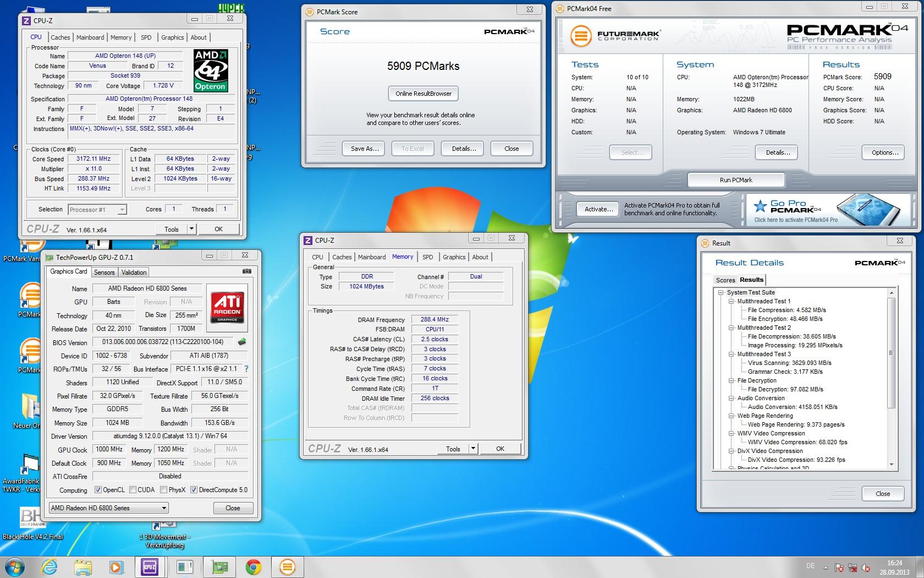This screenshot has width=924, height=578.
Task: Switch to the Mainboard tab in the CPU-Z CPU window
Action: point(90,37)
